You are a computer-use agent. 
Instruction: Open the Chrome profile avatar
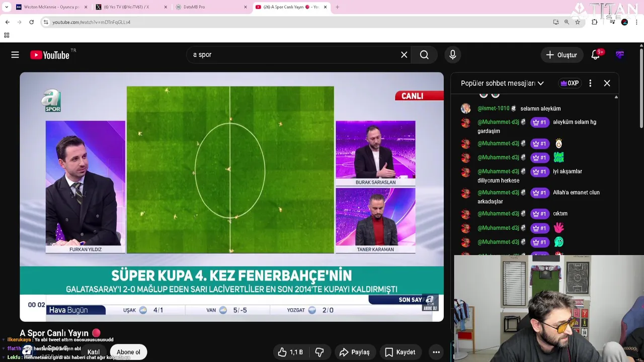point(624,22)
